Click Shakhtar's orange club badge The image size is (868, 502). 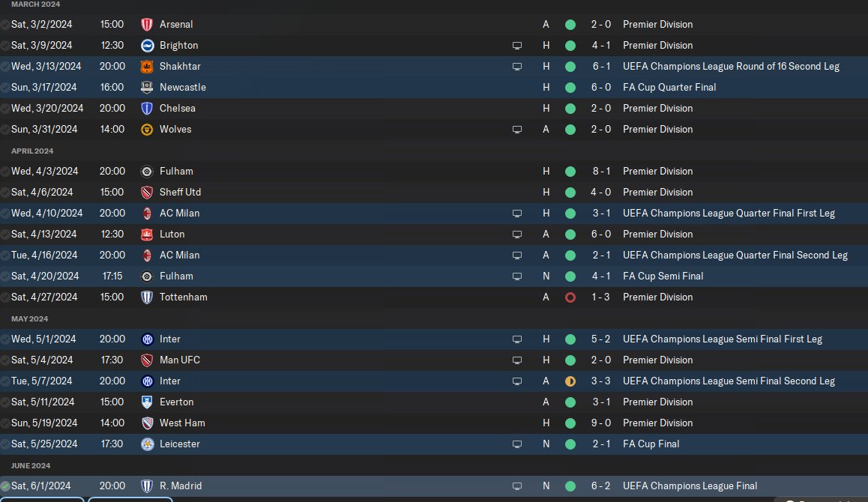tap(147, 67)
